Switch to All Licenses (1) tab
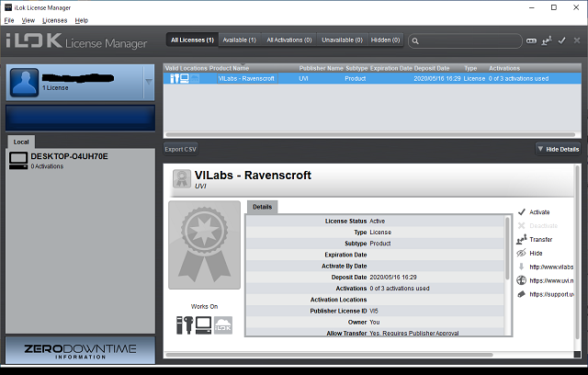 [x=192, y=40]
